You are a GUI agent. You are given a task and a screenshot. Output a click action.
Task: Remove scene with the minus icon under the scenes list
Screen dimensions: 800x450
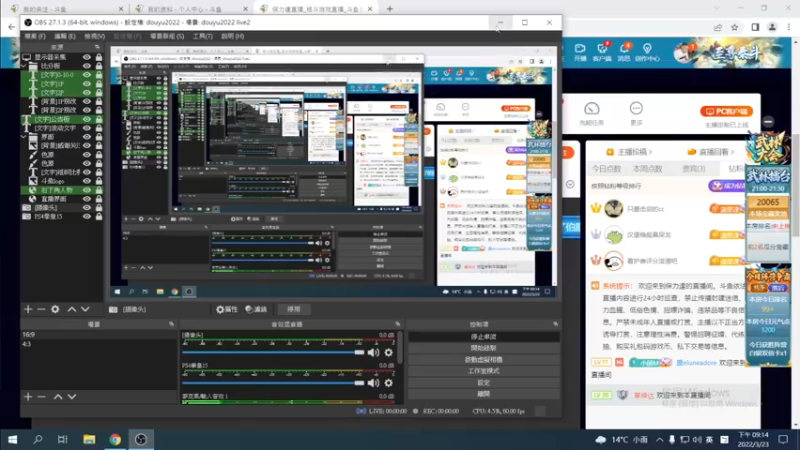point(41,396)
